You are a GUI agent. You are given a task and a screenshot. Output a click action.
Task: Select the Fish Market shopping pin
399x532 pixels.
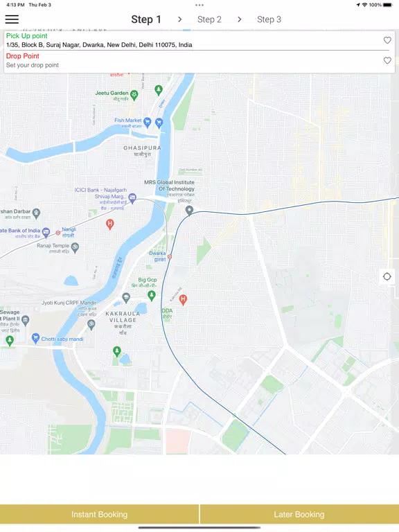click(x=148, y=122)
